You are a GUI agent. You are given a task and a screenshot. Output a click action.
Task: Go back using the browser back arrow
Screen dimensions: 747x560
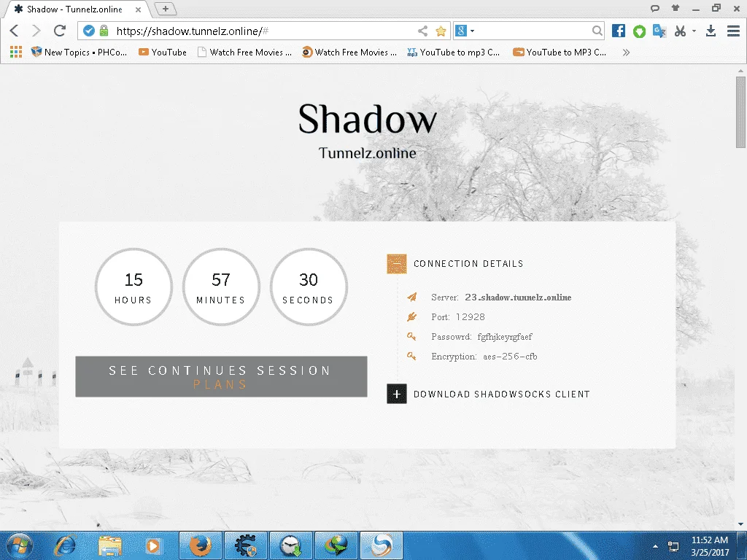pos(15,31)
